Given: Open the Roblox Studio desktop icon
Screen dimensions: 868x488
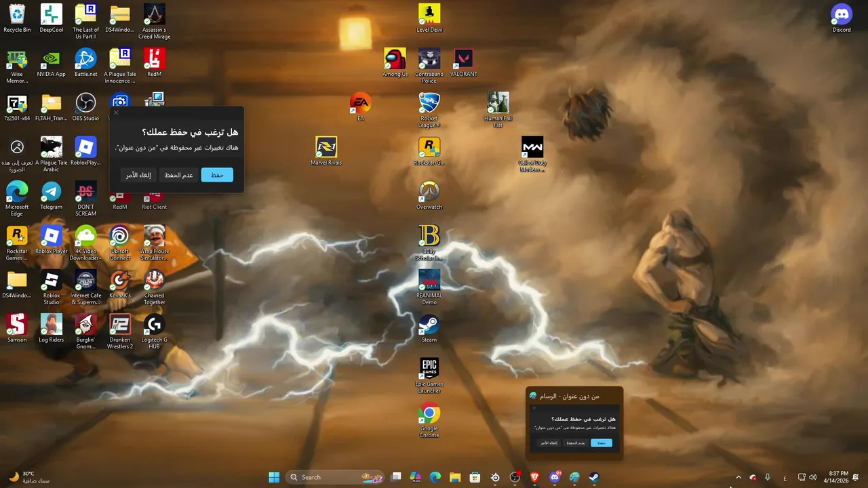Looking at the screenshot, I should [52, 287].
